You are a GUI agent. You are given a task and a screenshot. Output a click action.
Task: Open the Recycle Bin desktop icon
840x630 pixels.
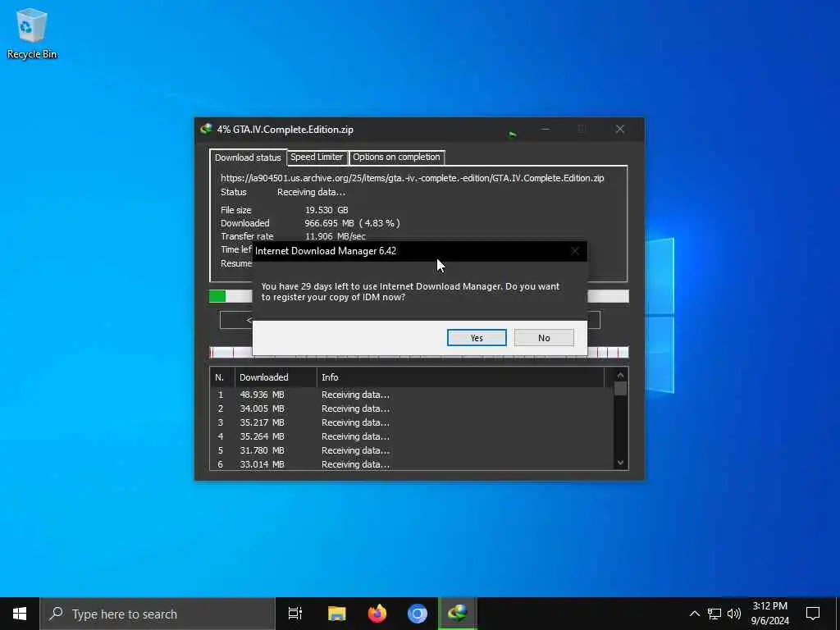click(32, 33)
